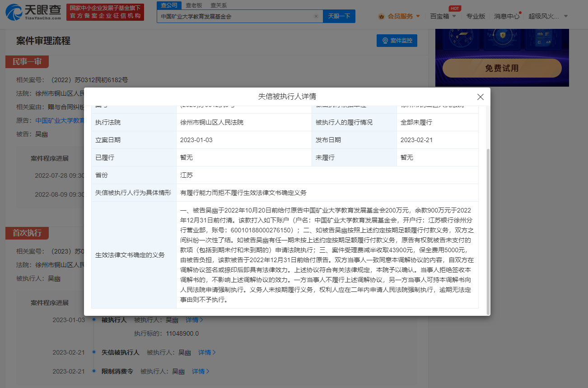Screen dimensions: 588x388
Task: Open 详情 link for 限制消费令 entry
Action: click(x=201, y=371)
